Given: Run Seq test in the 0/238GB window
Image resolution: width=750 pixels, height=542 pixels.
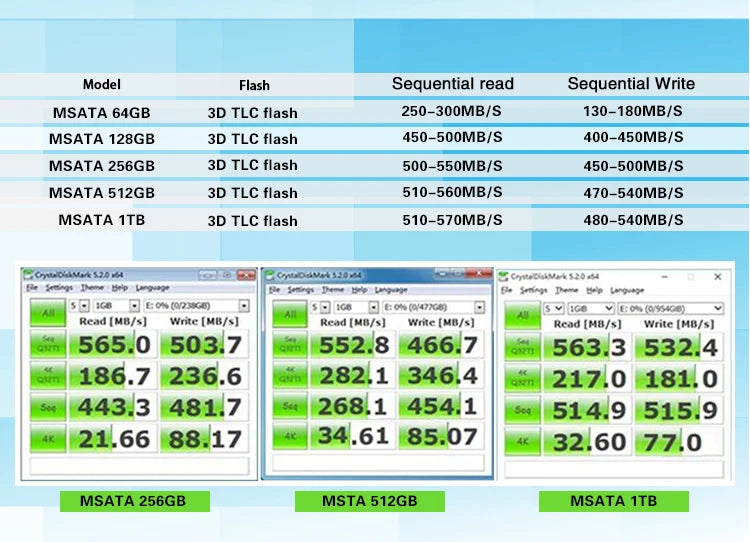Looking at the screenshot, I should [x=48, y=407].
